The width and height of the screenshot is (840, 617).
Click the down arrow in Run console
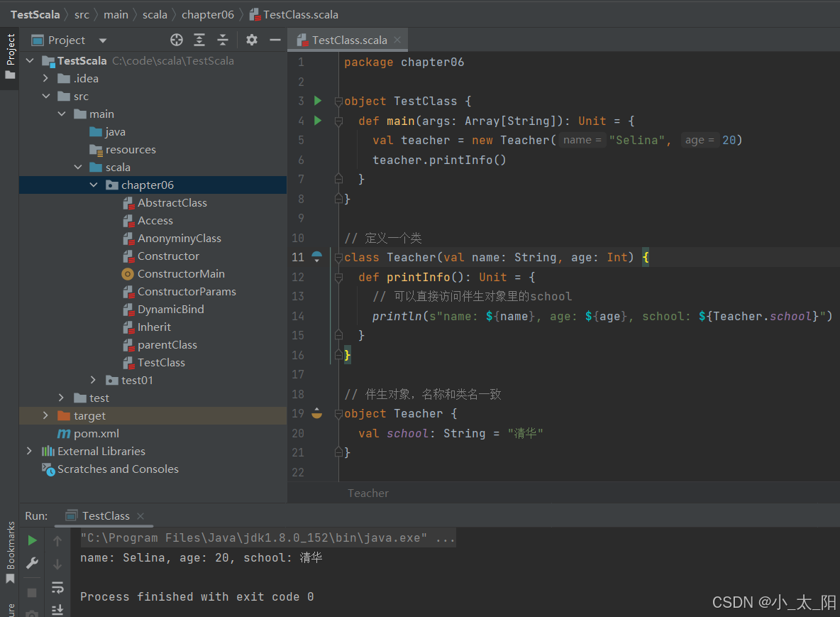pos(57,564)
